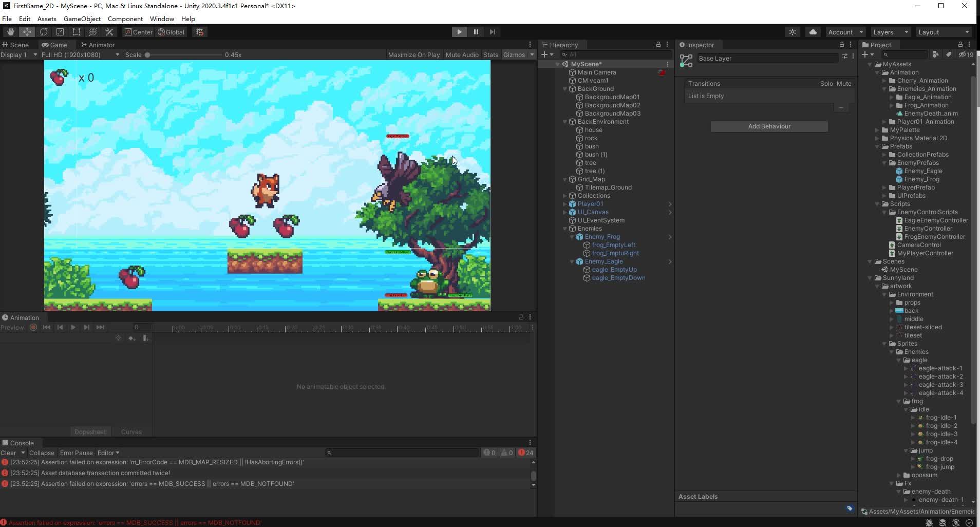Expand the Collections object
This screenshot has height=527, width=980.
565,196
